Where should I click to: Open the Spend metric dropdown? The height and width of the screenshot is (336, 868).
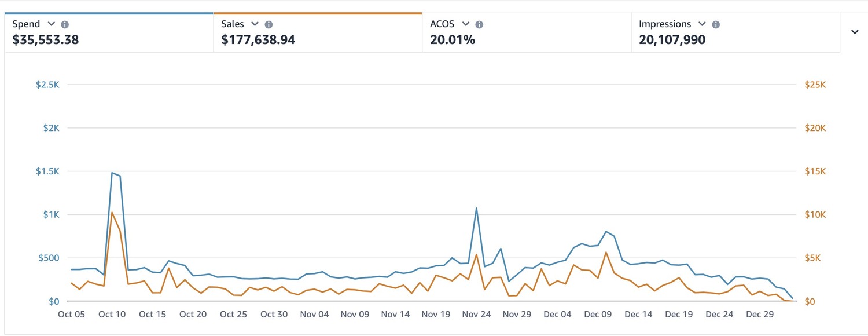(51, 24)
